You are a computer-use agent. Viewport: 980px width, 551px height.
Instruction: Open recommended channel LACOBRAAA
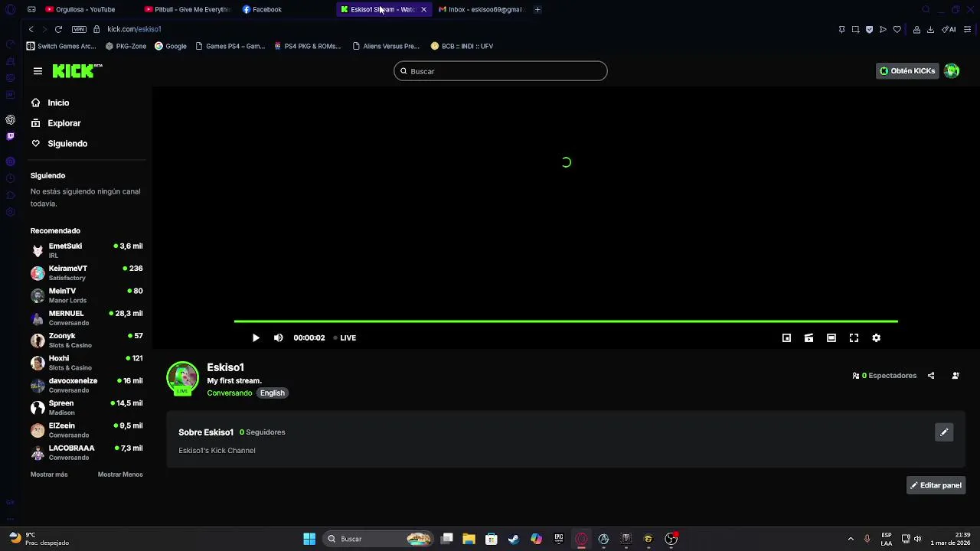(87, 452)
